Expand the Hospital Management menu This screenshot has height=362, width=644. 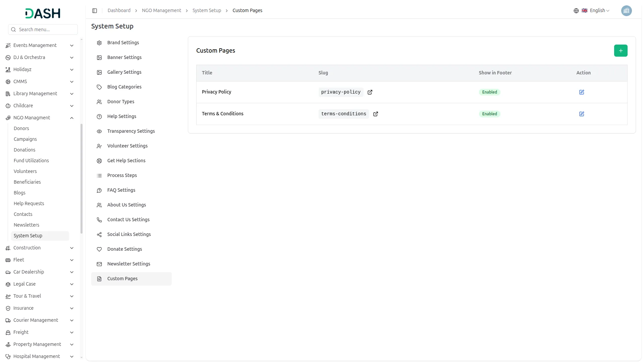(x=71, y=357)
